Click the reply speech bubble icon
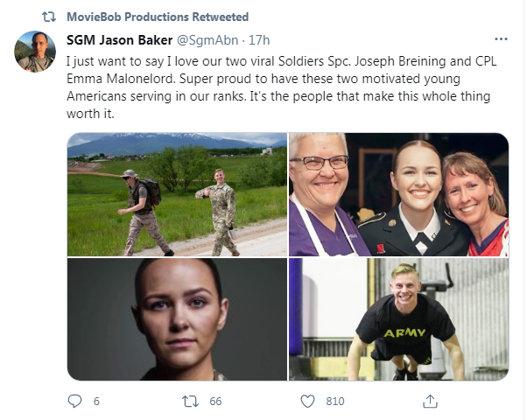Image resolution: width=527 pixels, height=420 pixels. 74,401
